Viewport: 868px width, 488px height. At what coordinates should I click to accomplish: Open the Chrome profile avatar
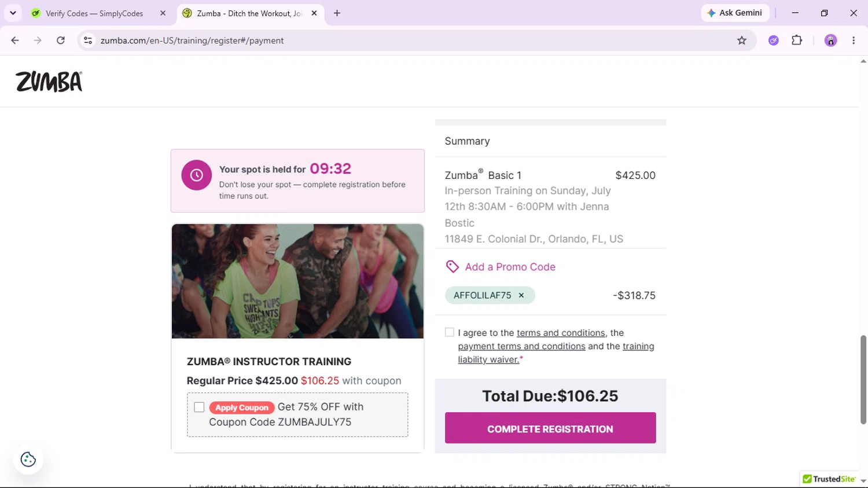point(830,41)
